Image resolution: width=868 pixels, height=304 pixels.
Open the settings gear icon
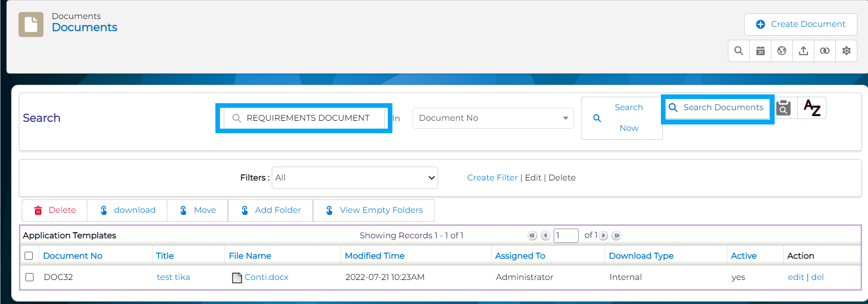tap(846, 51)
